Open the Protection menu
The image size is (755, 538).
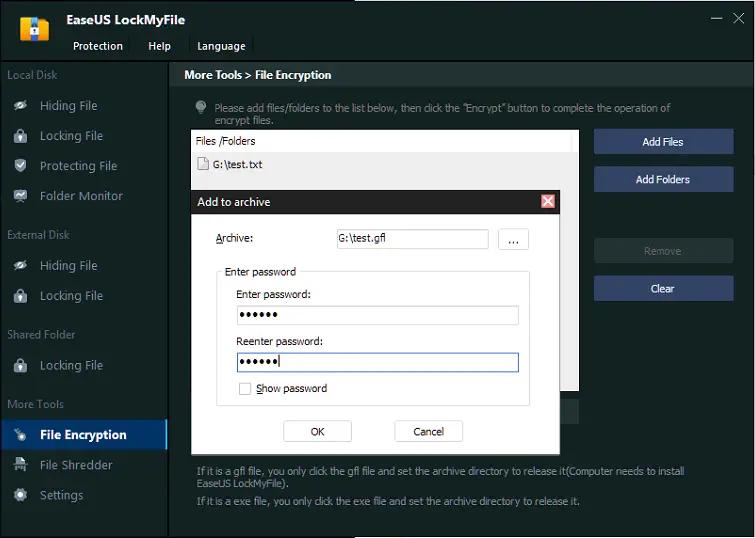coord(98,46)
